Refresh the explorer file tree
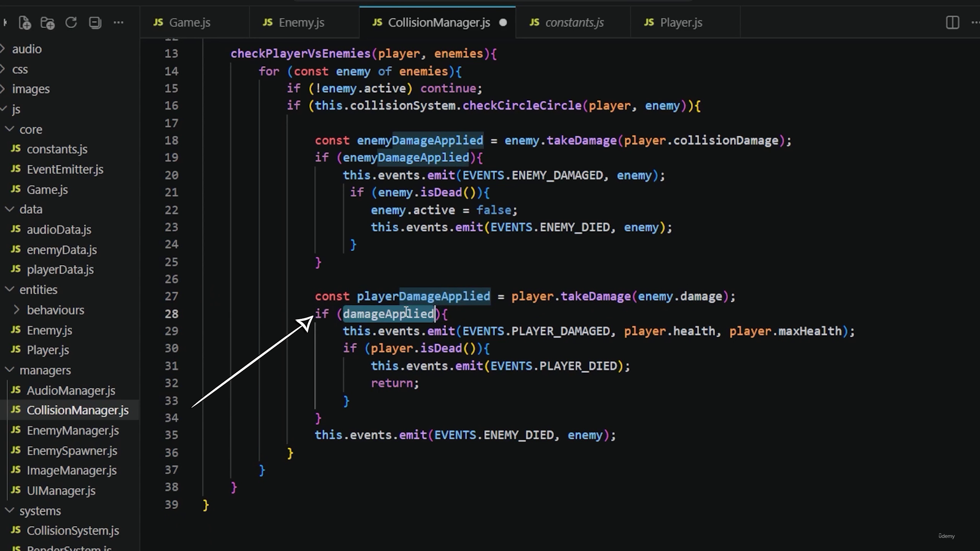 pyautogui.click(x=71, y=23)
